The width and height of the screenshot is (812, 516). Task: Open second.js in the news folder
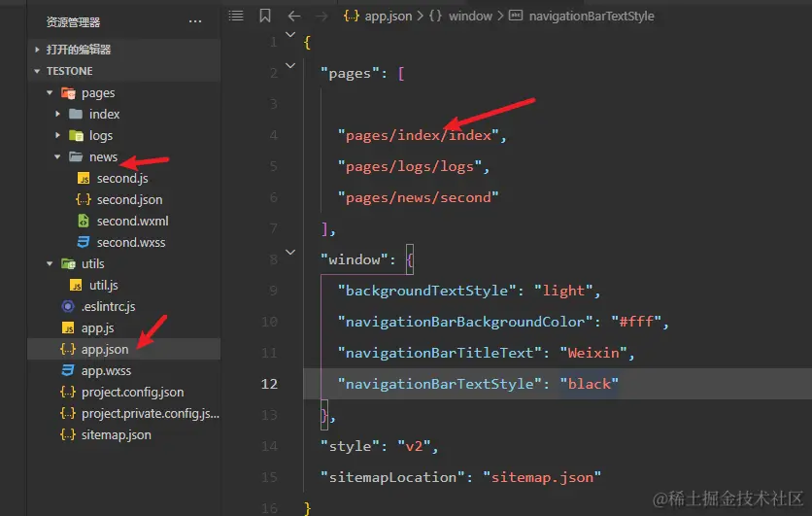tap(122, 178)
